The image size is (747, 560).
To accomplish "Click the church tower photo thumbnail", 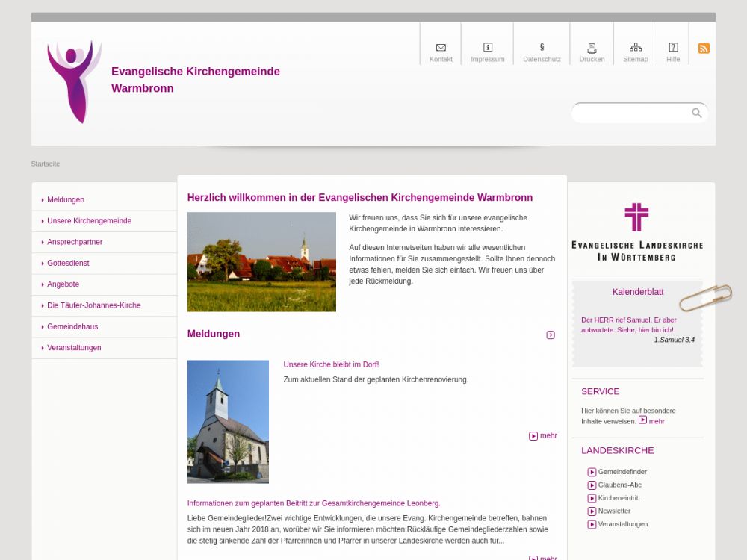I will click(228, 422).
